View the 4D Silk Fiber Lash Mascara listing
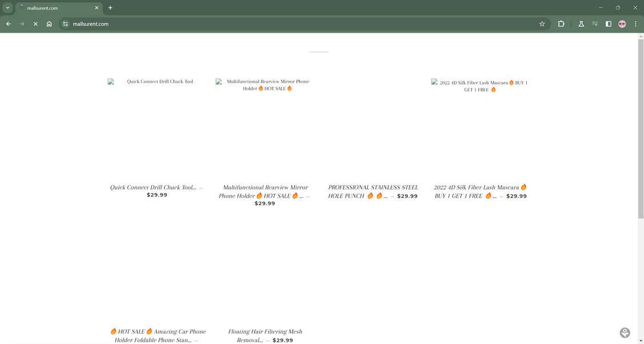Viewport: 644px width, 344px height. [480, 191]
